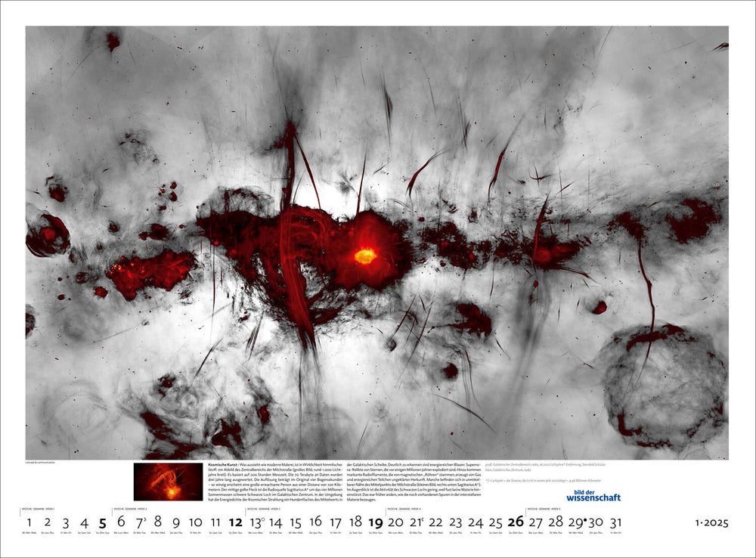This screenshot has width=756, height=558.
Task: Choose day 1 in the calendar strip
Action: pyautogui.click(x=29, y=522)
